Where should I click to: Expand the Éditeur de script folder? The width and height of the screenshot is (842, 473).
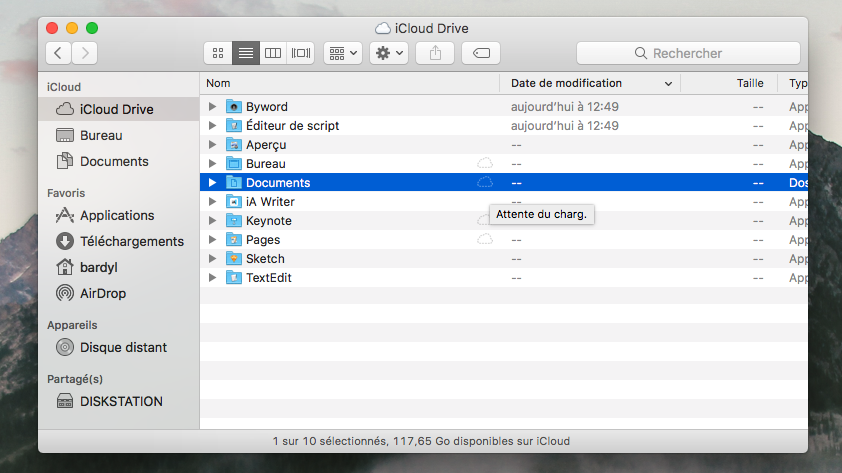[212, 126]
